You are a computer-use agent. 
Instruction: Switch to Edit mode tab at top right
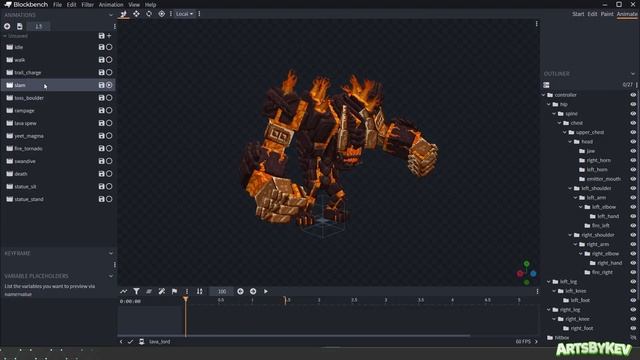592,14
